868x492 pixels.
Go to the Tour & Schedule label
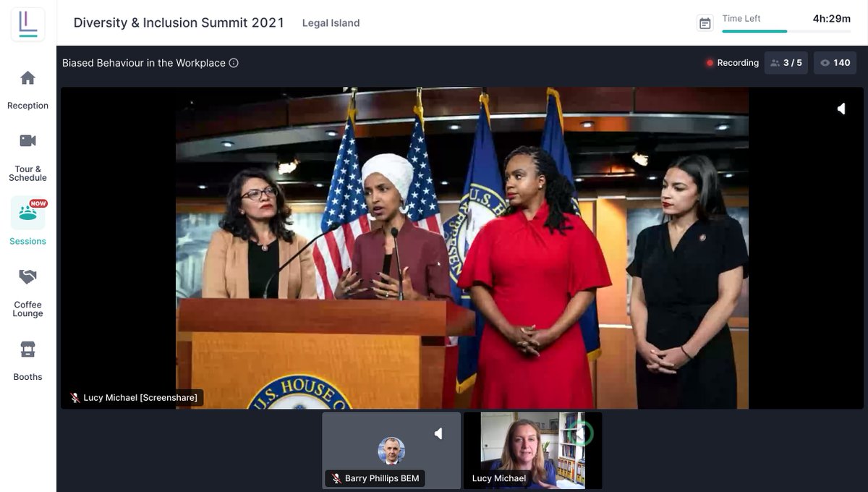tap(27, 174)
